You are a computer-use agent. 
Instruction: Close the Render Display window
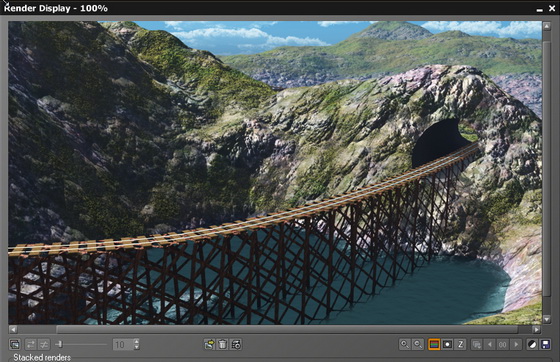(x=552, y=9)
